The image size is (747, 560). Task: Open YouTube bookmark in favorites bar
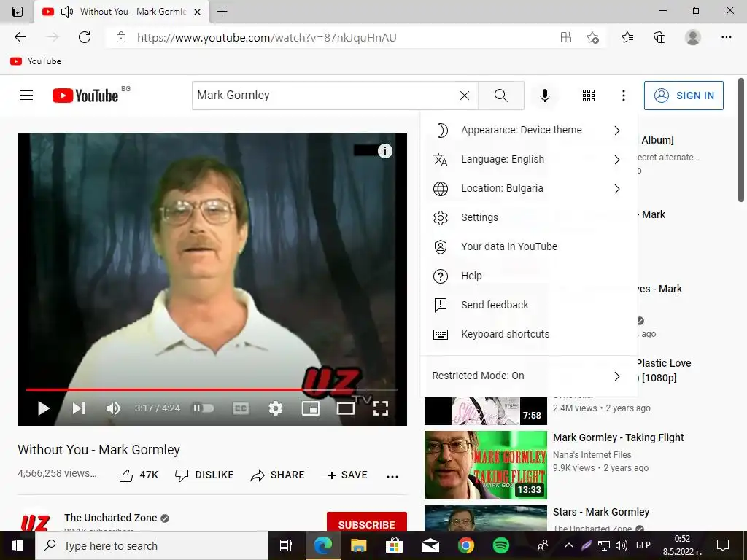click(36, 61)
